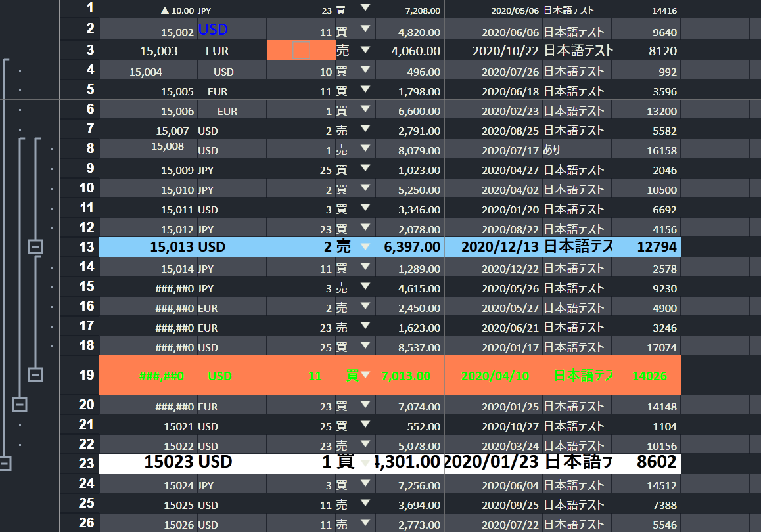Collapse the outline group at row 19
Image resolution: width=761 pixels, height=532 pixels.
(36, 375)
